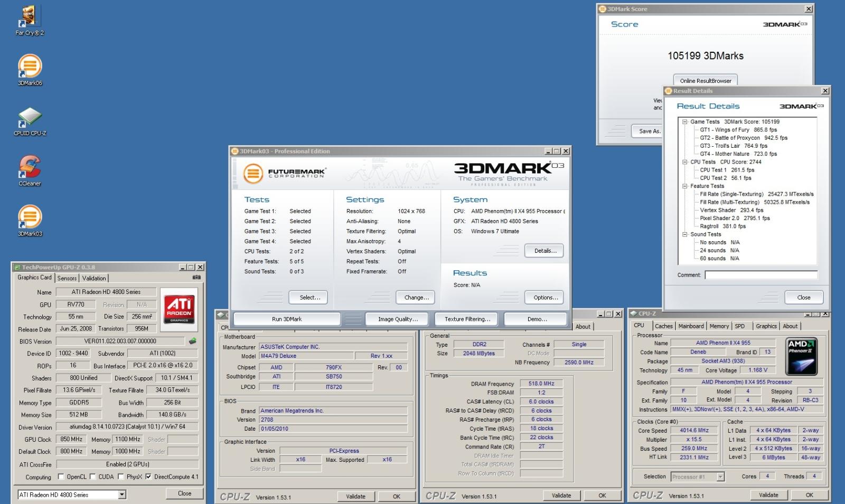The height and width of the screenshot is (504, 845).
Task: Select the GT4 - Mother Nature result row
Action: pos(738,154)
